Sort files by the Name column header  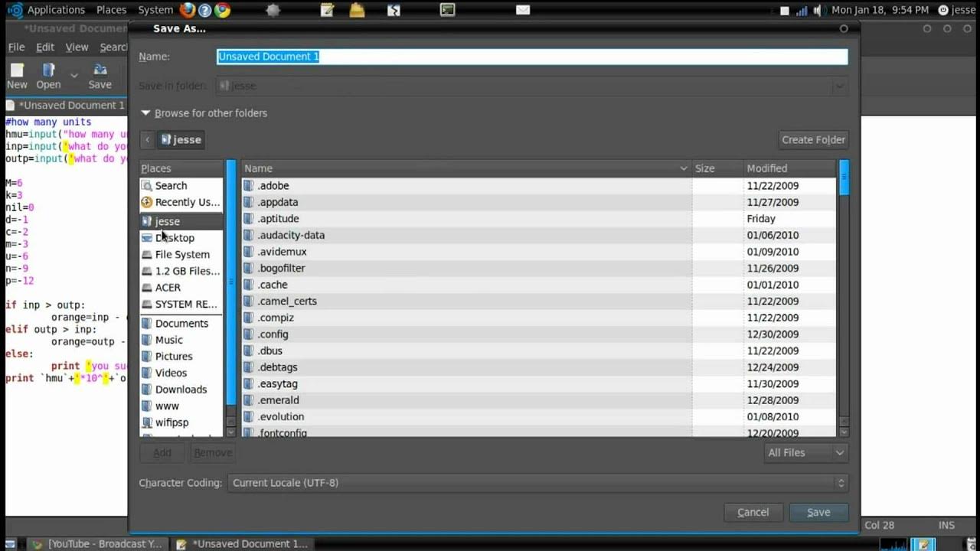click(466, 168)
